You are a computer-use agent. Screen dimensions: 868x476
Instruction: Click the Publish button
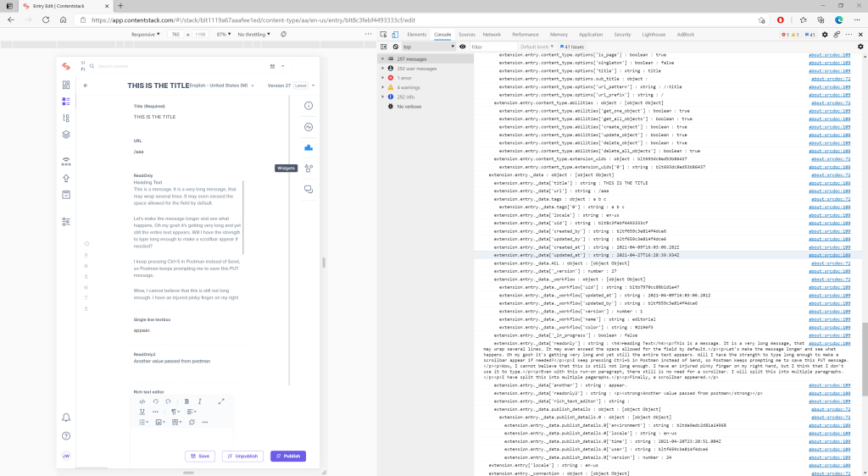pyautogui.click(x=287, y=456)
